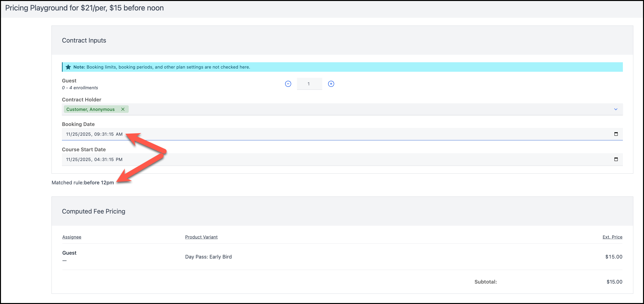Increase guest count with plus icon
This screenshot has width=644, height=304.
331,84
